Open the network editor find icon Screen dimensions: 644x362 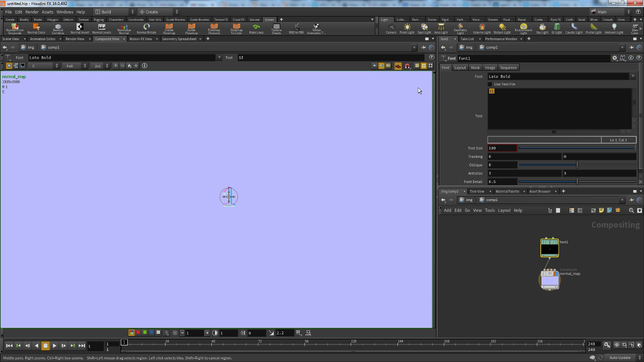click(631, 210)
